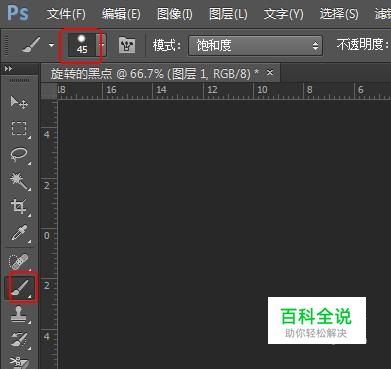Open the 模式 blend mode dropdown
This screenshot has height=369, width=391.
pyautogui.click(x=255, y=45)
